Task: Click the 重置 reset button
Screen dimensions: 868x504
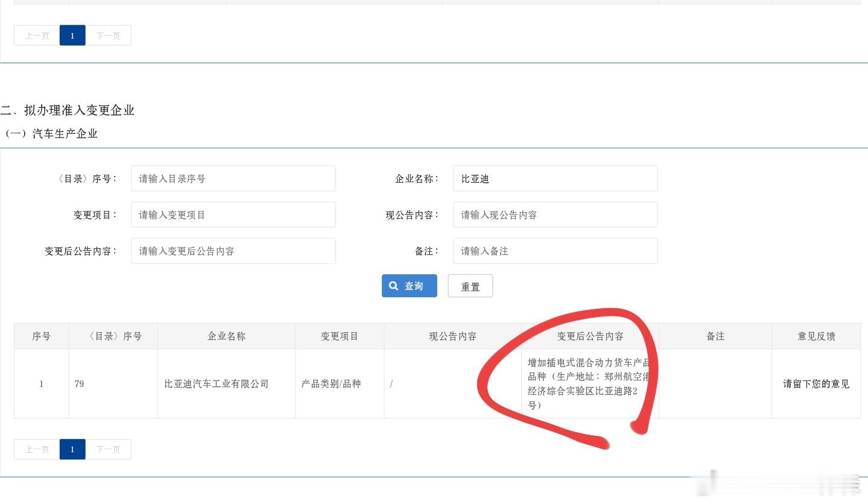Action: pyautogui.click(x=470, y=286)
